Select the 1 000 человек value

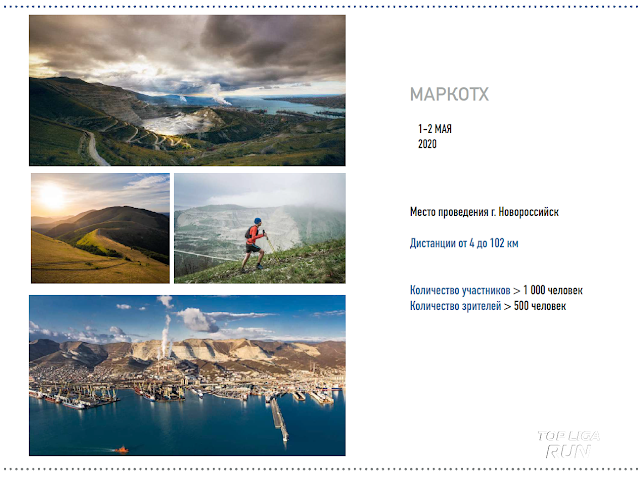pos(553,290)
